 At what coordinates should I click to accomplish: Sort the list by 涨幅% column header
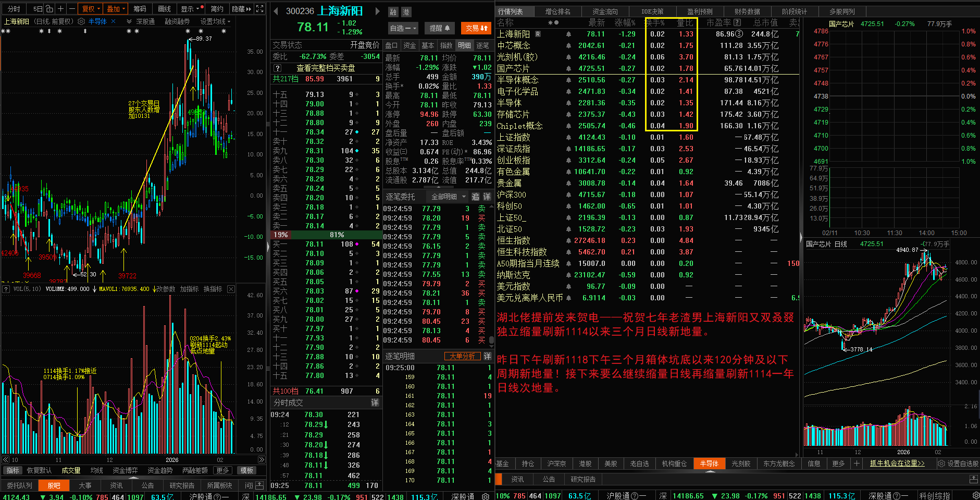[x=625, y=22]
